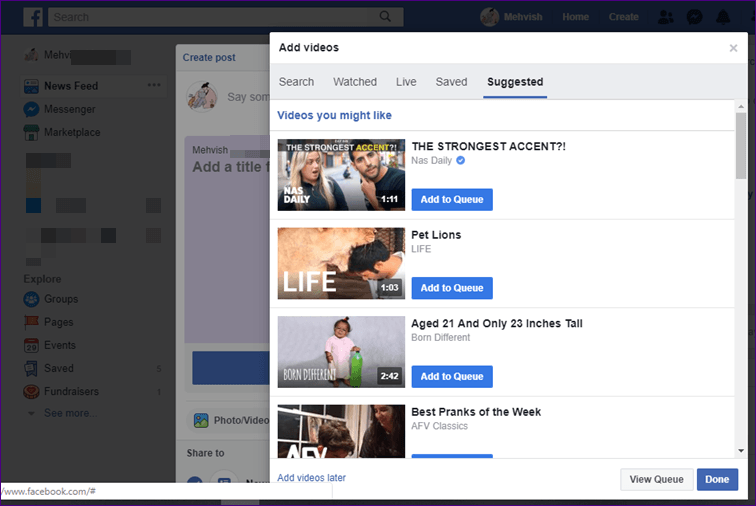Screen dimensions: 756x506
Task: Open the Born Different page link
Action: coord(440,338)
